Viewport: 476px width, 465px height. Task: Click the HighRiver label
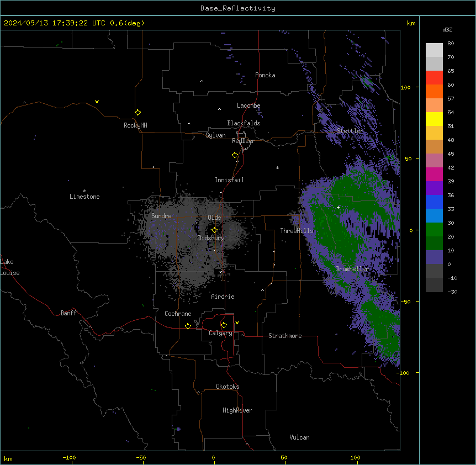tap(237, 410)
